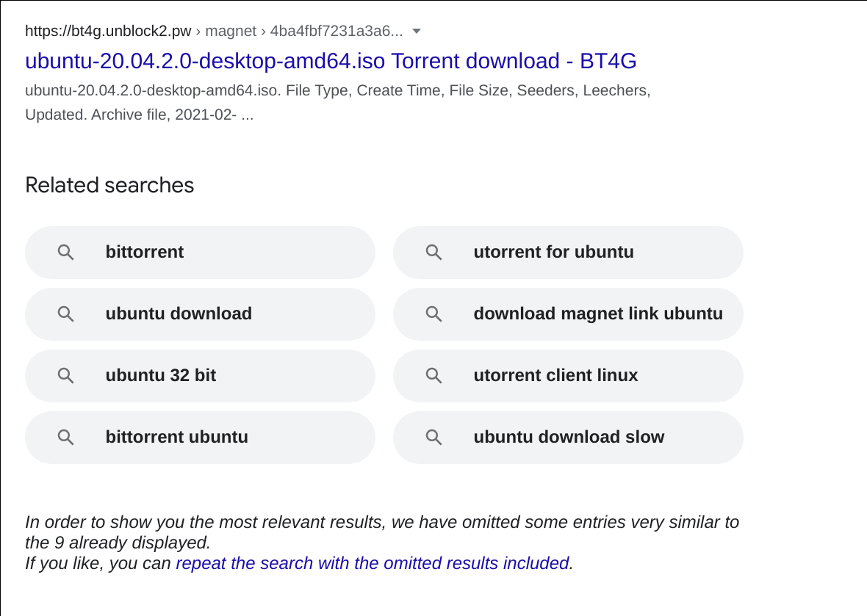Screen dimensions: 867x616
Task: Expand the dropdown arrow next to result URL
Action: (417, 31)
